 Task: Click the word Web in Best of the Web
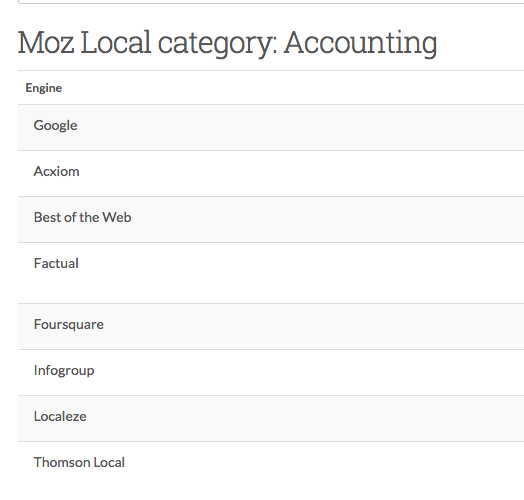click(117, 217)
